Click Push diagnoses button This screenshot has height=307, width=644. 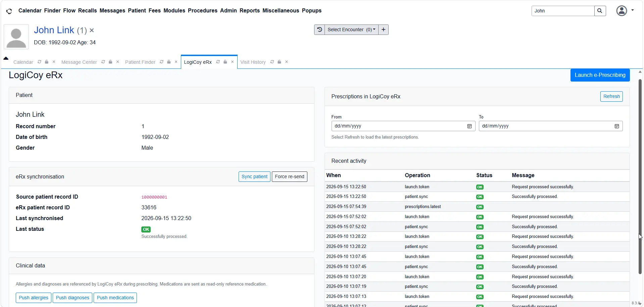pyautogui.click(x=72, y=298)
